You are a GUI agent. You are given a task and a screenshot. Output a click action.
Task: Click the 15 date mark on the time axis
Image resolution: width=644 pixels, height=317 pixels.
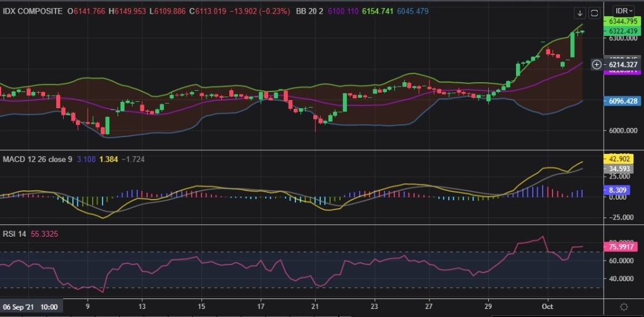pos(201,307)
